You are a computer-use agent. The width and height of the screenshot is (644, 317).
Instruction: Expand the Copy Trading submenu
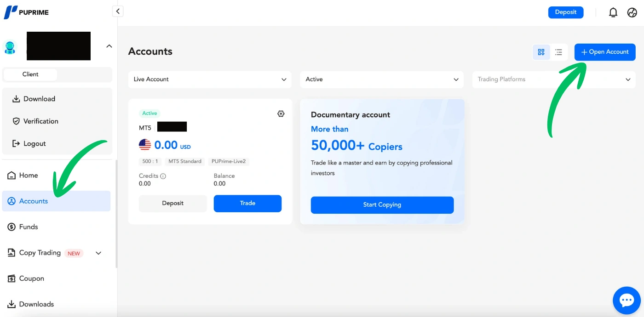click(98, 253)
